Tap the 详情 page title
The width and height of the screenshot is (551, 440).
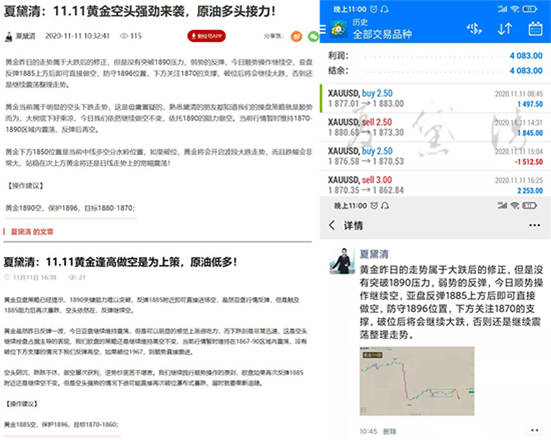353,226
